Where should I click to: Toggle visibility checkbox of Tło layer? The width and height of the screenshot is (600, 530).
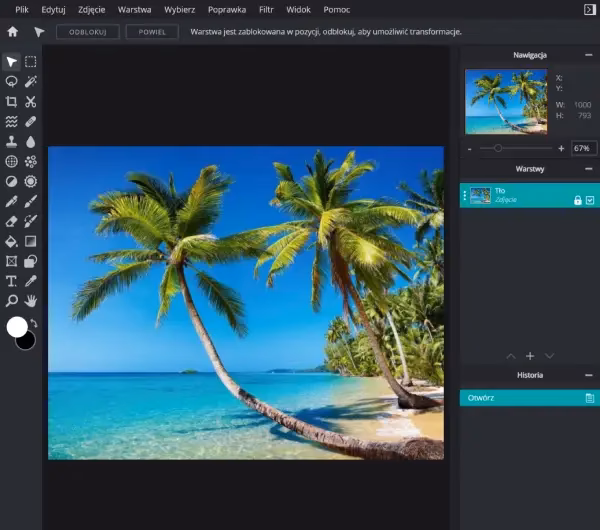tap(590, 200)
